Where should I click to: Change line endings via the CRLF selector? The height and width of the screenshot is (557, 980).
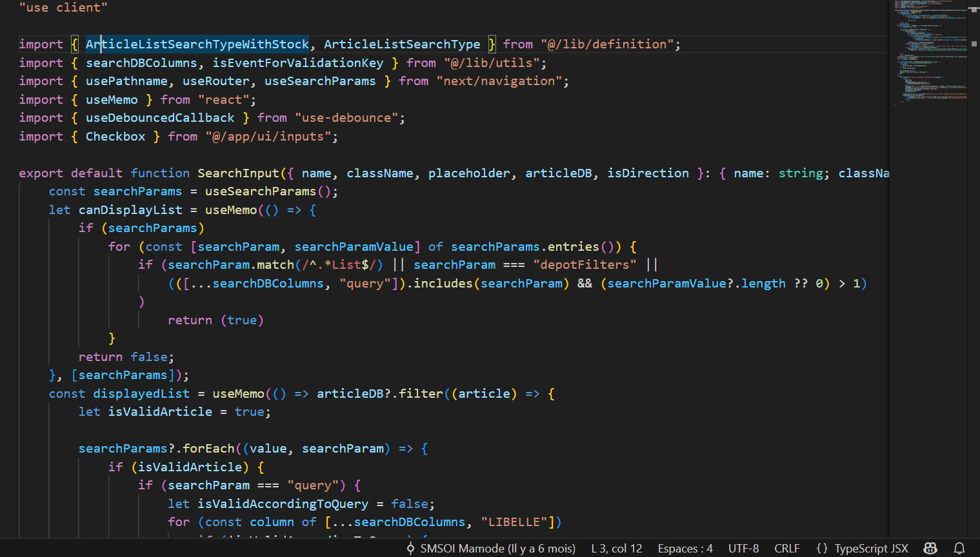pos(787,549)
